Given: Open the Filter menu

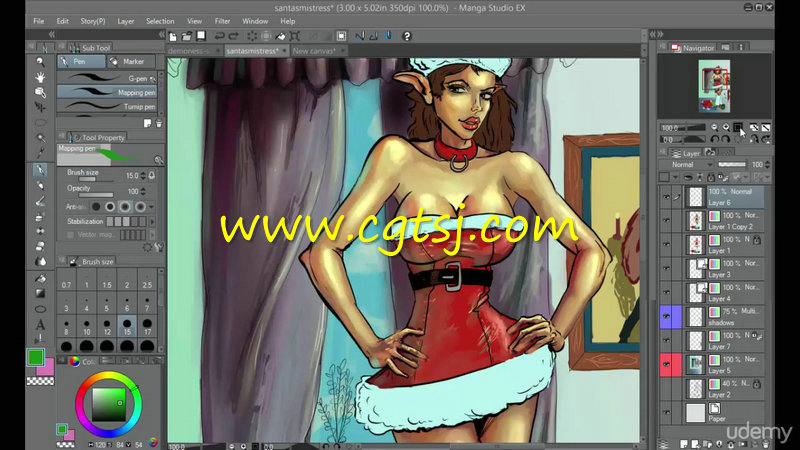Looking at the screenshot, I should [222, 21].
